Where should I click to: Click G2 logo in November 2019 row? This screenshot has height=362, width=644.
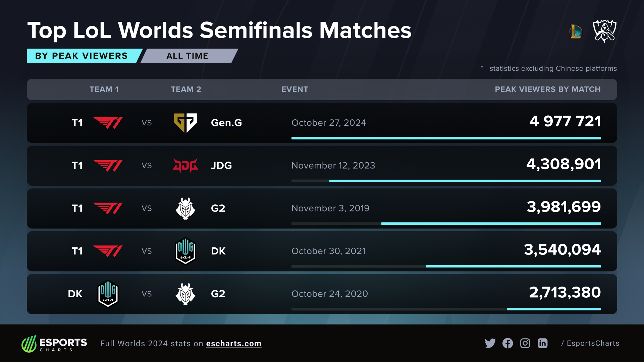tap(185, 208)
